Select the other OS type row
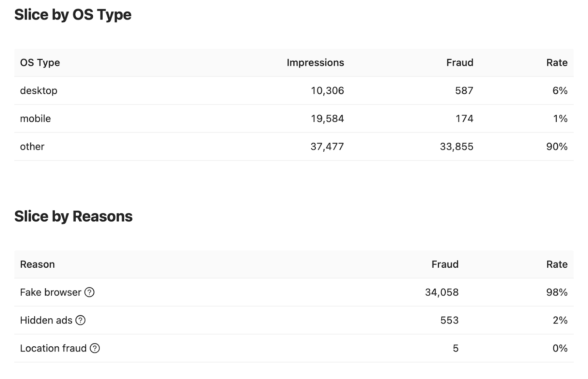588x379 pixels. [32, 147]
